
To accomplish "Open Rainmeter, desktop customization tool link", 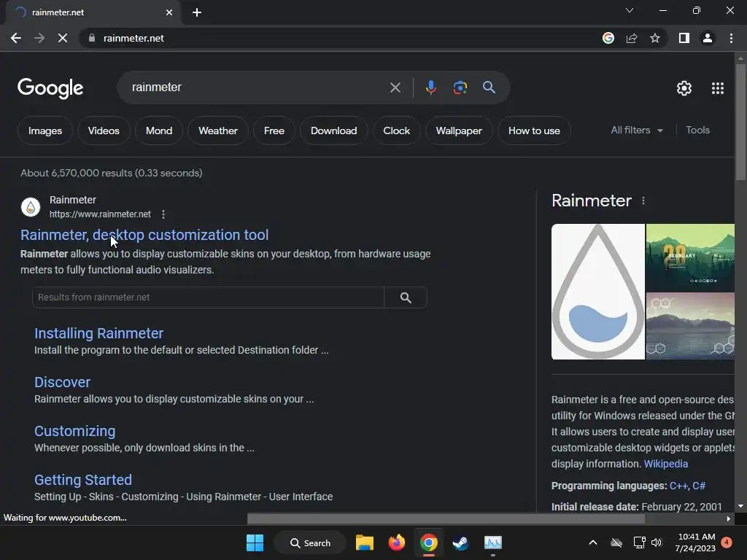I will tap(144, 235).
